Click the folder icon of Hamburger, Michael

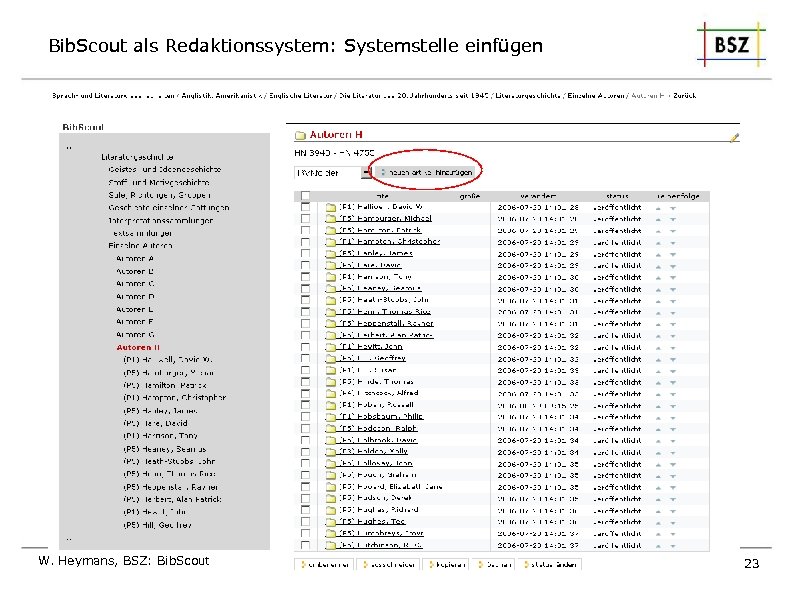(331, 219)
